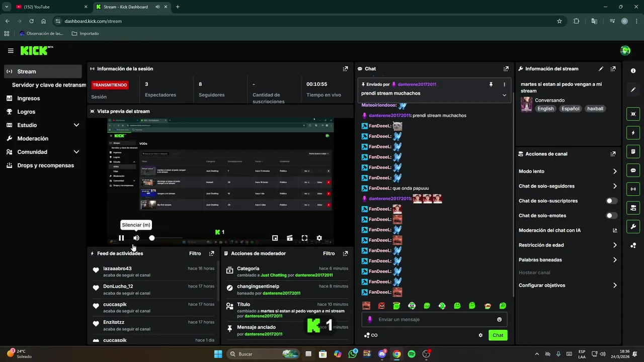Open the hamburger menu beside Kick logo
644x362 pixels.
click(11, 51)
